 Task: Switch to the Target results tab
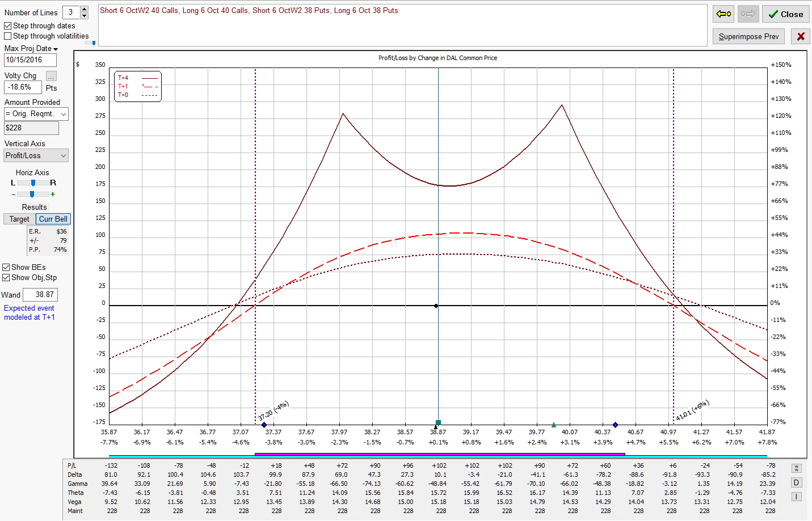19,219
